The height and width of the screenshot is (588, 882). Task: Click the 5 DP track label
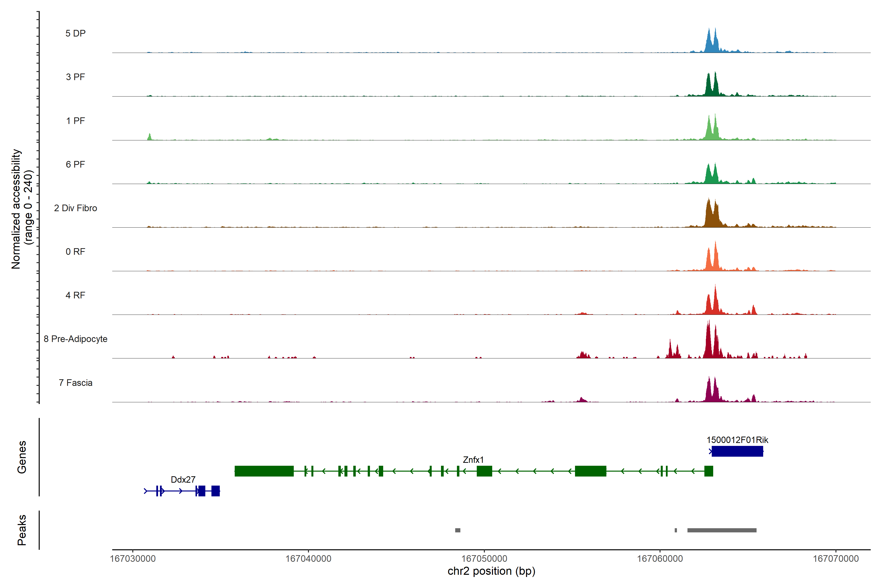click(x=75, y=33)
